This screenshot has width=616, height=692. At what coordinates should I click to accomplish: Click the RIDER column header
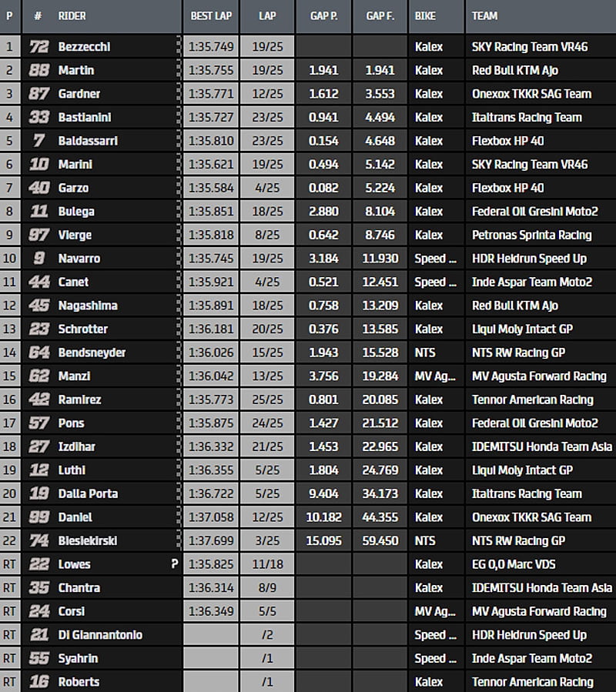72,15
